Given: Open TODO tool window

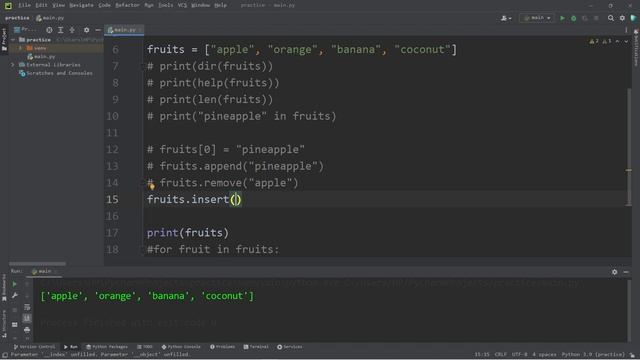Looking at the screenshot, I should coord(145,347).
